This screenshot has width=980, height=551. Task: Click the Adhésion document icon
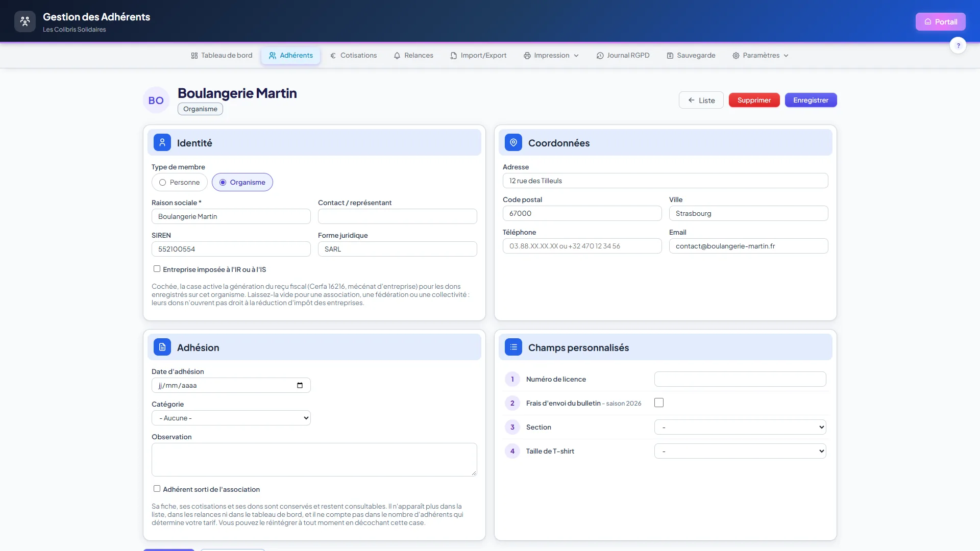(162, 347)
